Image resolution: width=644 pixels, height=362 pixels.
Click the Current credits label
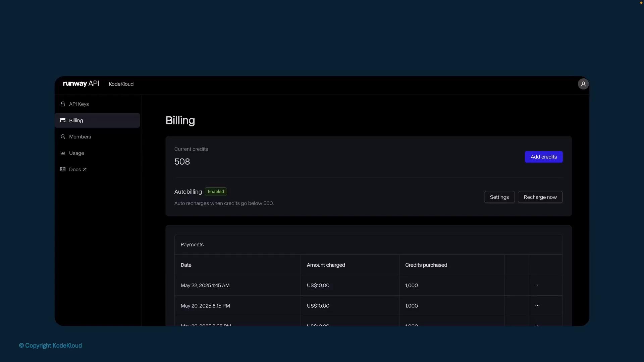[x=191, y=149]
